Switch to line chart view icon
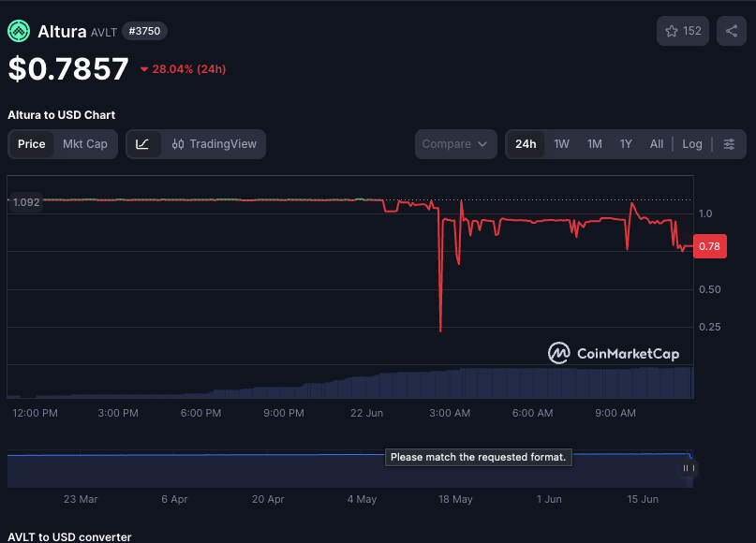Viewport: 756px width, 543px height. pyautogui.click(x=142, y=144)
